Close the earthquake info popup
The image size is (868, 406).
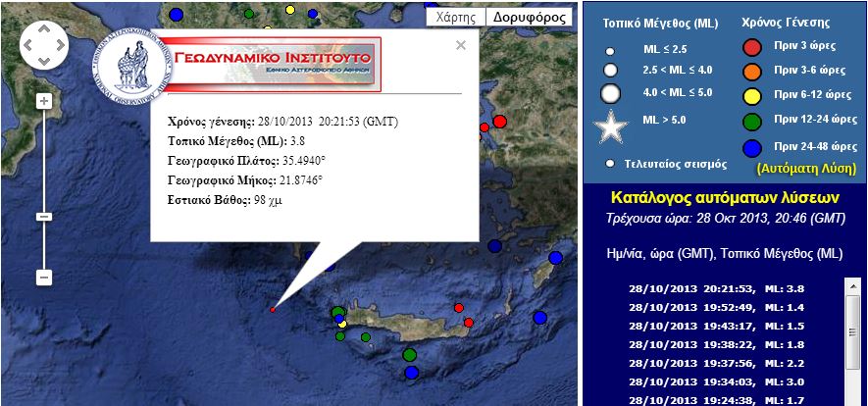click(x=462, y=44)
